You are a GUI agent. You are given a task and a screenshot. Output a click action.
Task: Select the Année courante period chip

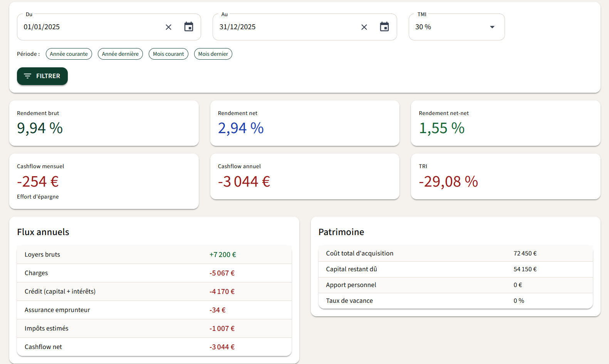coord(69,54)
